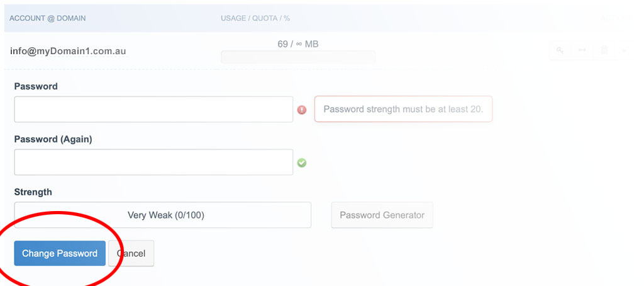Click the Strength label
644x286 pixels.
point(33,192)
